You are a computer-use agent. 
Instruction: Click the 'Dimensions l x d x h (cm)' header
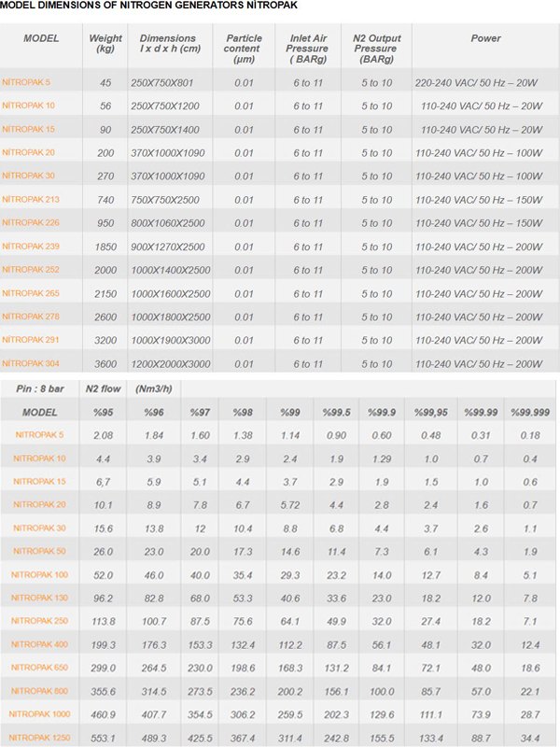click(170, 43)
